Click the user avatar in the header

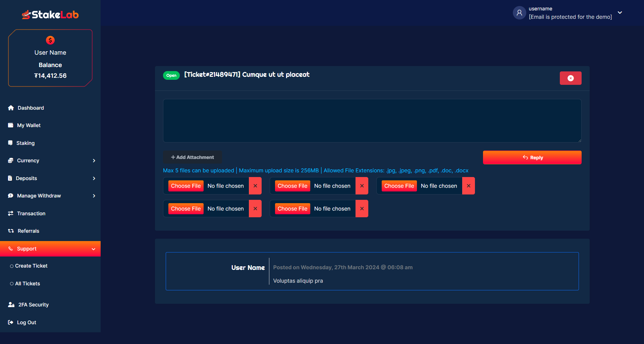pyautogui.click(x=519, y=12)
